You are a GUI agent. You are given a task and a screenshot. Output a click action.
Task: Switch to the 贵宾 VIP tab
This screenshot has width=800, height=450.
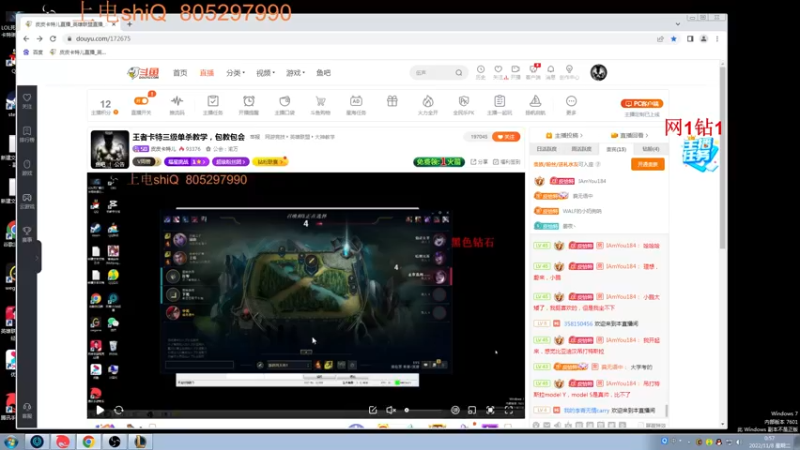[x=616, y=149]
